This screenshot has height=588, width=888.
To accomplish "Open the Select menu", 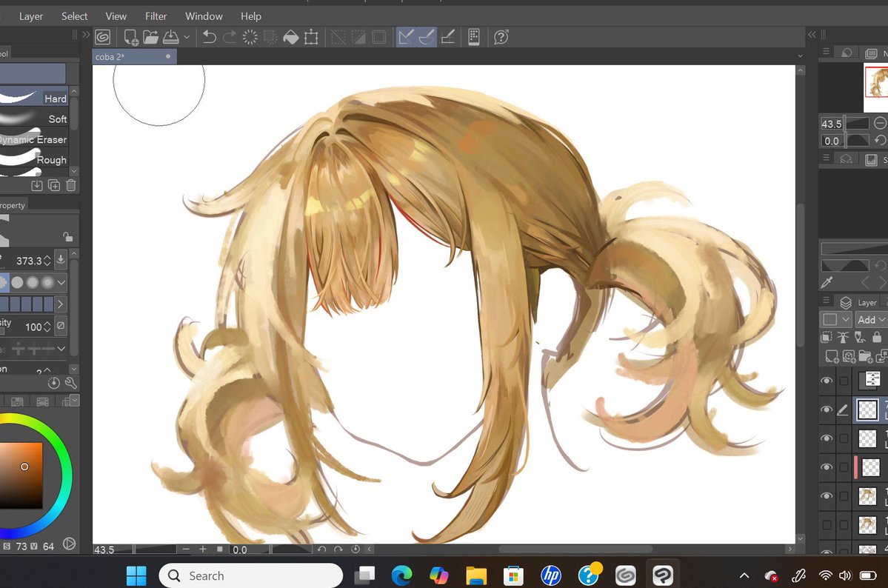I will point(74,16).
